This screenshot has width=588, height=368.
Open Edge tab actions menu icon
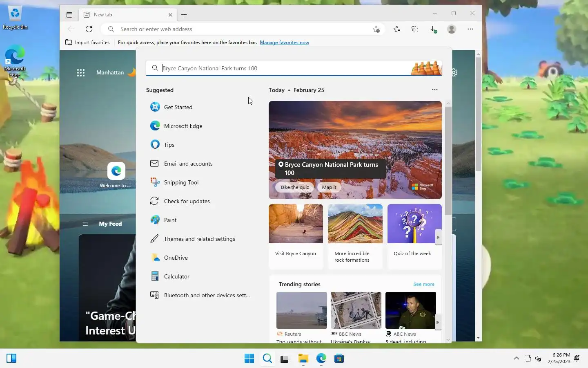click(x=69, y=15)
